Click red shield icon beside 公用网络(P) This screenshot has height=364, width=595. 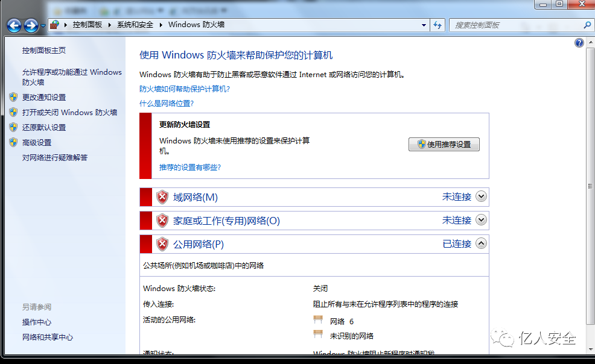[162, 244]
